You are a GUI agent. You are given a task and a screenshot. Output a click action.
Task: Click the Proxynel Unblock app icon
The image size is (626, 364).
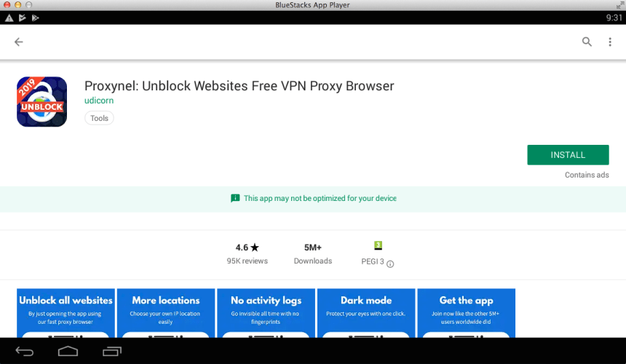[x=41, y=102]
